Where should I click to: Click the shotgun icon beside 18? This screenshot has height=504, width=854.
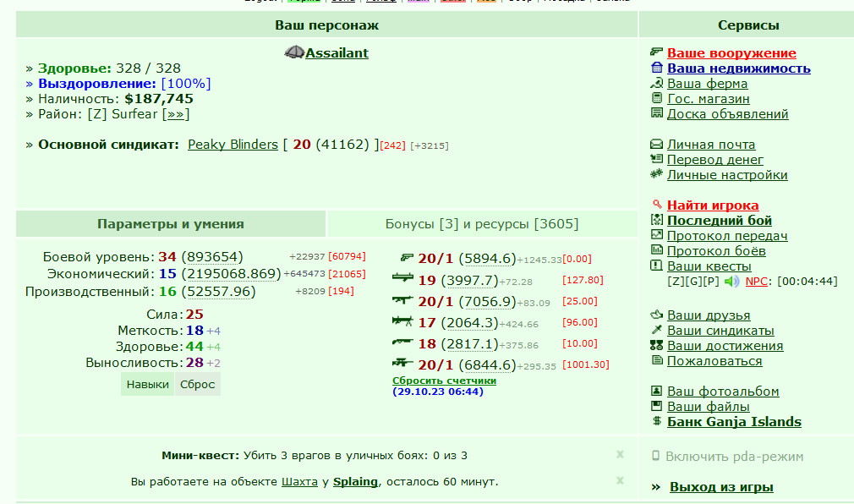403,342
